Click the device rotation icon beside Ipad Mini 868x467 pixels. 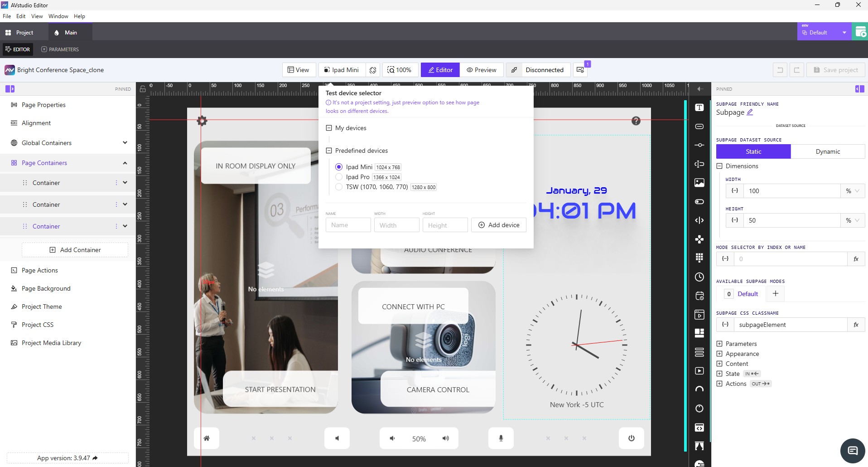click(x=373, y=70)
